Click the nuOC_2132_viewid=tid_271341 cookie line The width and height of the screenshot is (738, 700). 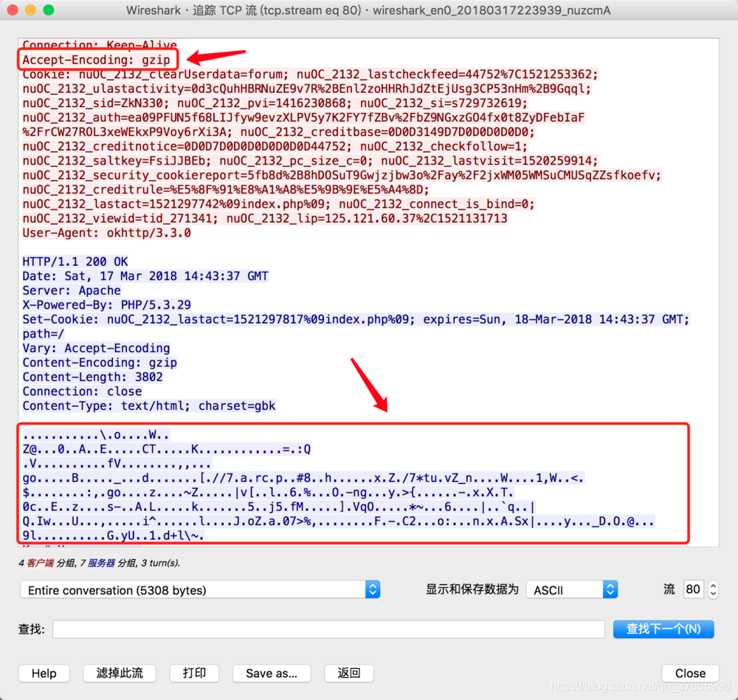(265, 219)
